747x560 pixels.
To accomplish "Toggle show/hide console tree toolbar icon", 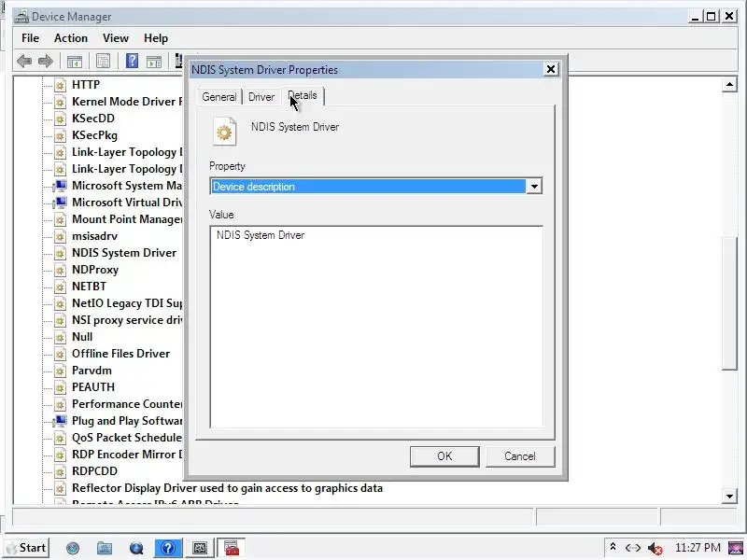I will 75,62.
